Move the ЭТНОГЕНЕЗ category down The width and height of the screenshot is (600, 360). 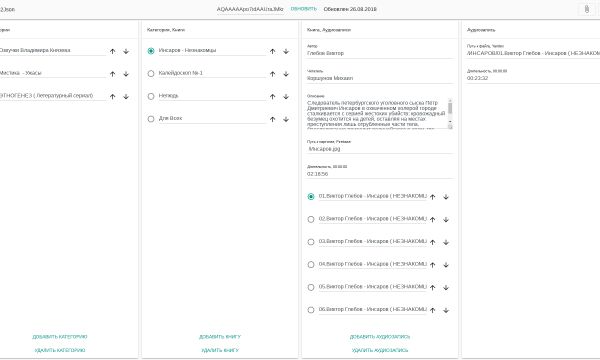point(126,97)
